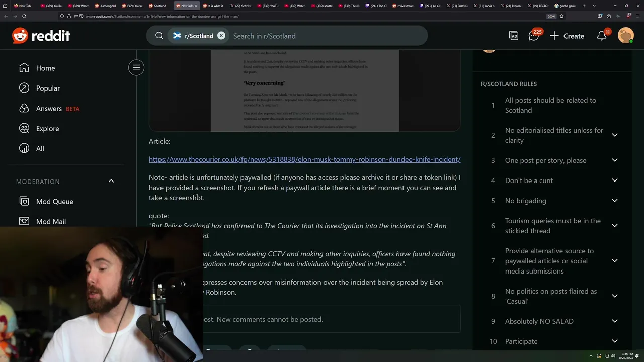Expand rule 7 alternative source rule

pyautogui.click(x=615, y=261)
